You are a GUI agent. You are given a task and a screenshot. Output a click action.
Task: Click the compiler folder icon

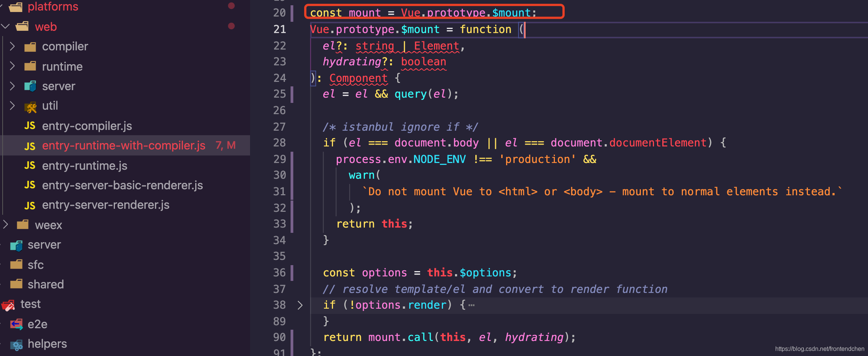[x=30, y=47]
